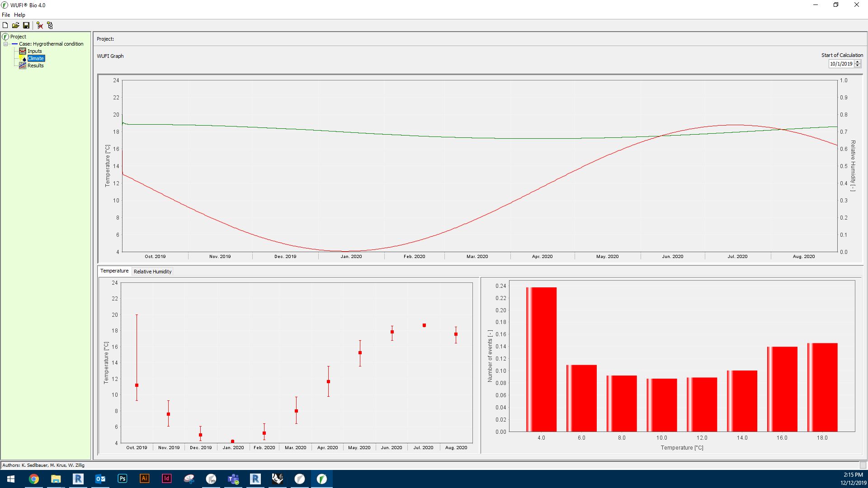Click the delete case tree icon
The height and width of the screenshot is (488, 868).
click(40, 25)
